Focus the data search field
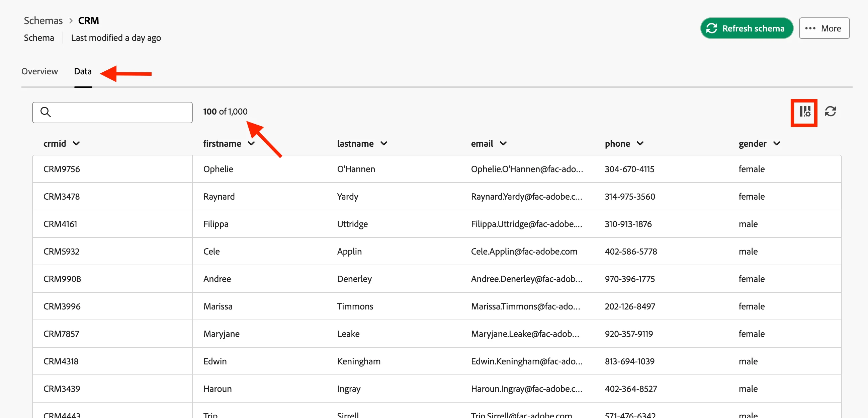Image resolution: width=868 pixels, height=418 pixels. coord(112,112)
